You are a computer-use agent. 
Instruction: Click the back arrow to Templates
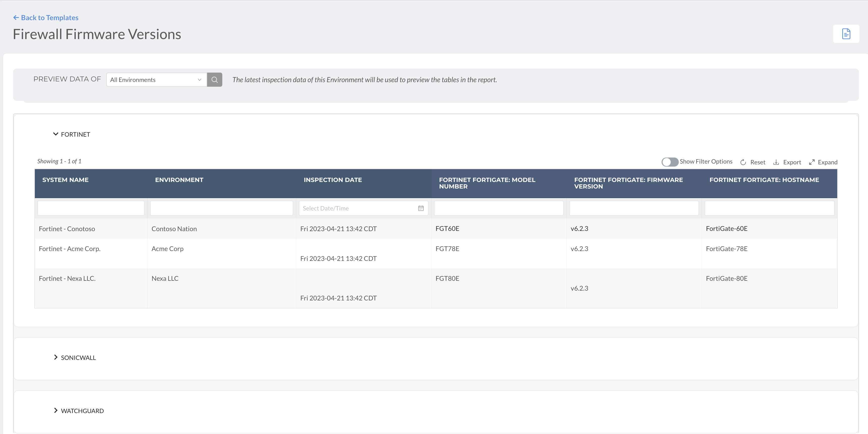point(16,17)
